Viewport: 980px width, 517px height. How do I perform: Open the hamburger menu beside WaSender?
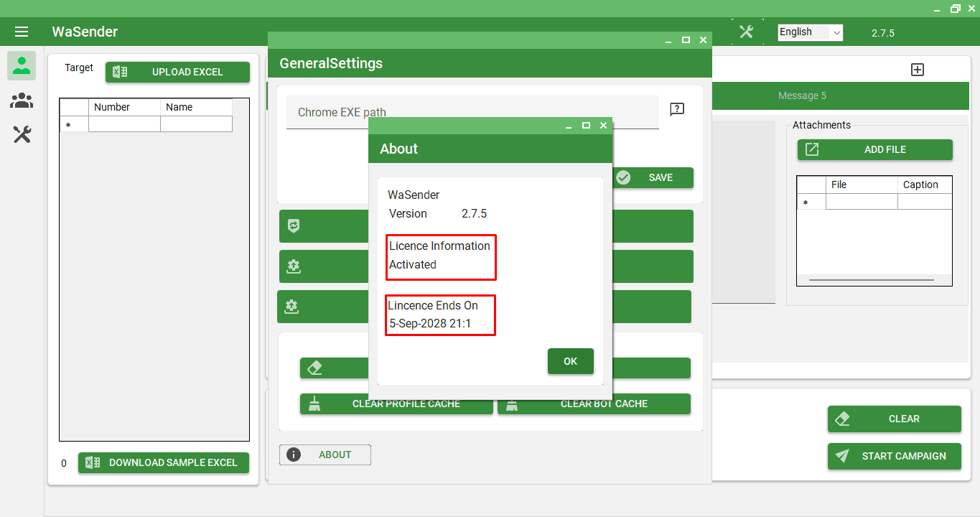(x=22, y=32)
